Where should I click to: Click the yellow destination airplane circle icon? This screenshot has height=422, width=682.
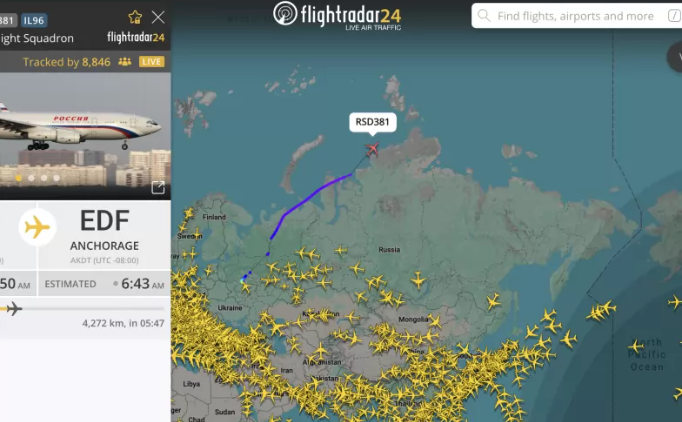pyautogui.click(x=37, y=227)
